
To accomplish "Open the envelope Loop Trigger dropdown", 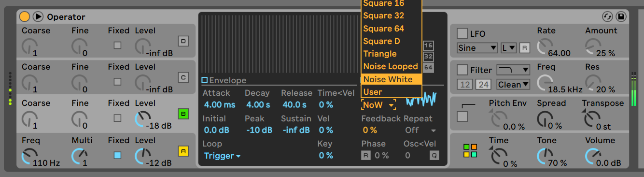I will [222, 156].
